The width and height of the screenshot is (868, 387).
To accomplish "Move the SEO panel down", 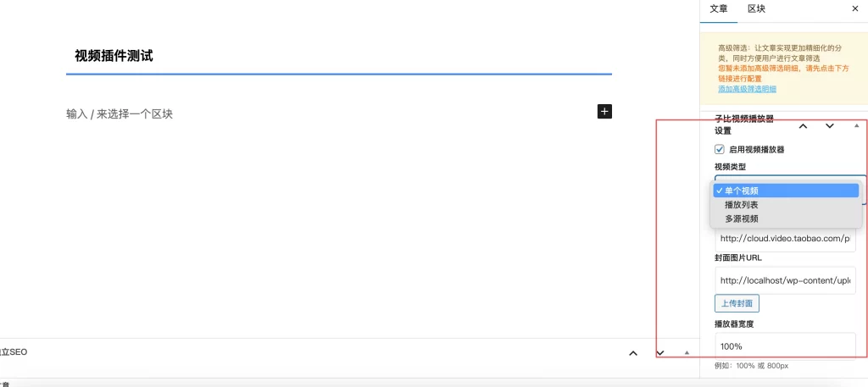I will pyautogui.click(x=660, y=353).
